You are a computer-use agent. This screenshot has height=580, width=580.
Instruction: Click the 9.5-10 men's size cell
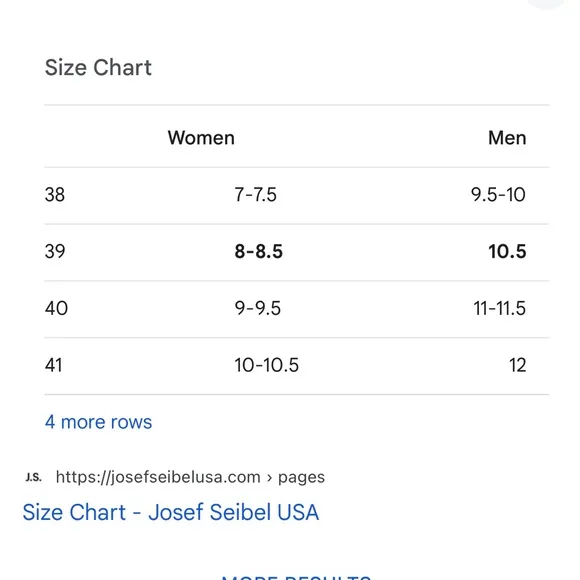(498, 195)
